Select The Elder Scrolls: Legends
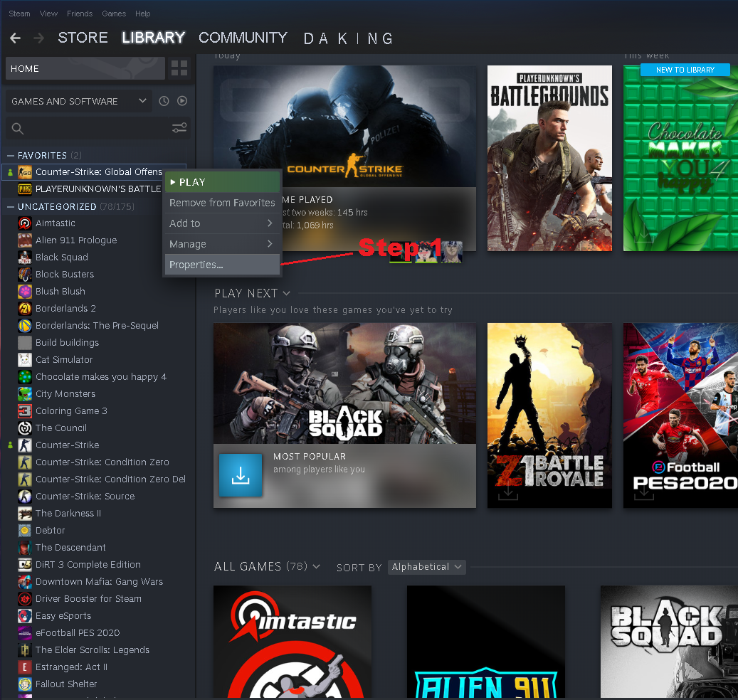This screenshot has height=700, width=738. click(x=93, y=649)
